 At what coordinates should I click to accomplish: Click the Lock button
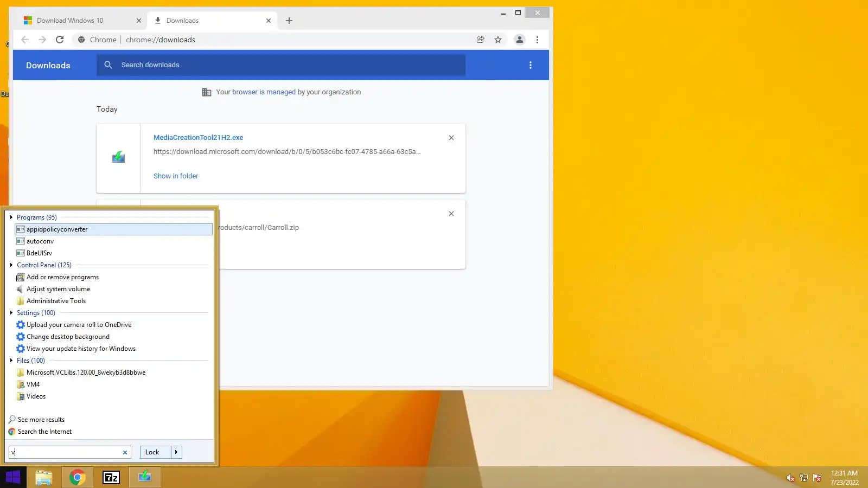pyautogui.click(x=156, y=452)
